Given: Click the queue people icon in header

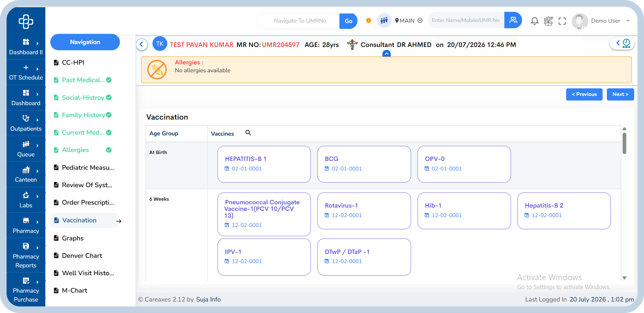Looking at the screenshot, I should pyautogui.click(x=384, y=21).
